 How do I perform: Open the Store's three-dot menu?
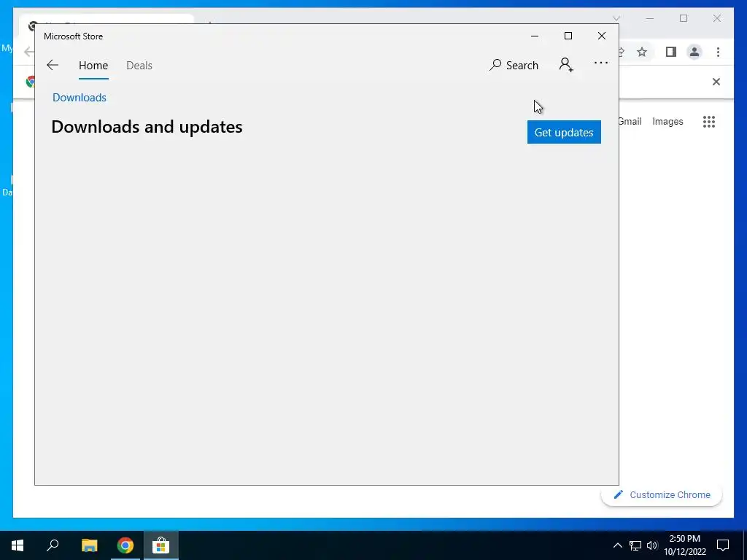[x=601, y=63]
